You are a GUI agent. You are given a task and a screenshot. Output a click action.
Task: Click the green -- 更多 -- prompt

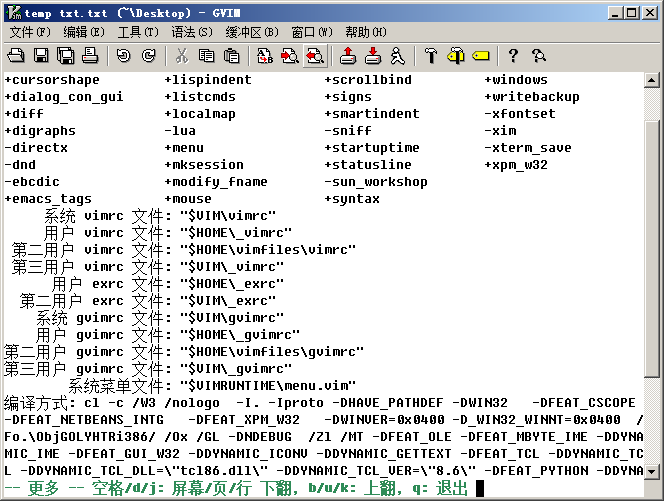point(44,488)
